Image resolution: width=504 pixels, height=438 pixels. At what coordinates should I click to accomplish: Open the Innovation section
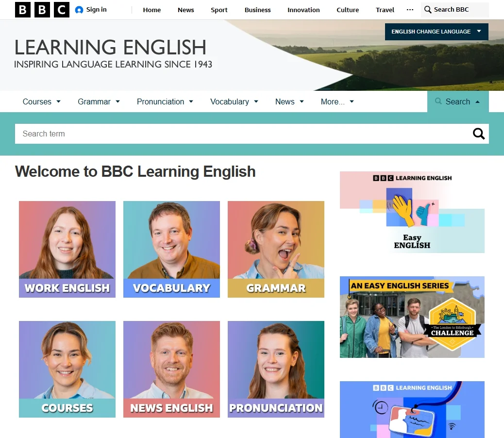[x=303, y=10]
